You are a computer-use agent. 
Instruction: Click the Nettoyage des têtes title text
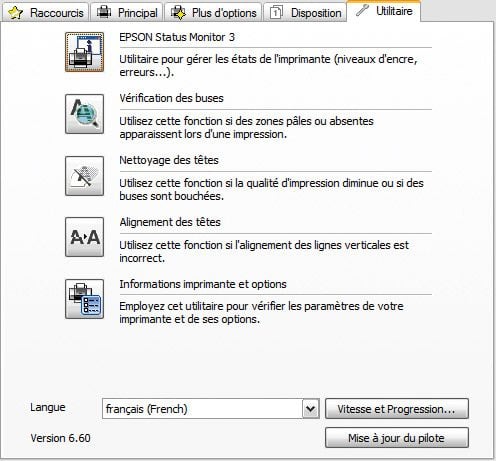(169, 160)
